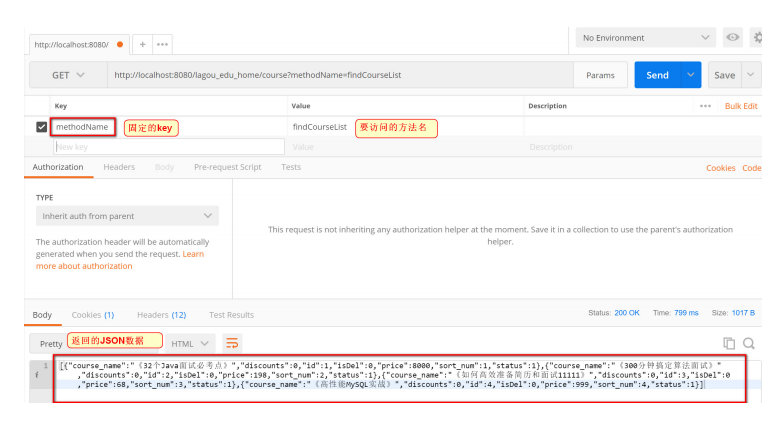Click the Params button
Viewport: 784px width, 423px height.
pyautogui.click(x=600, y=75)
